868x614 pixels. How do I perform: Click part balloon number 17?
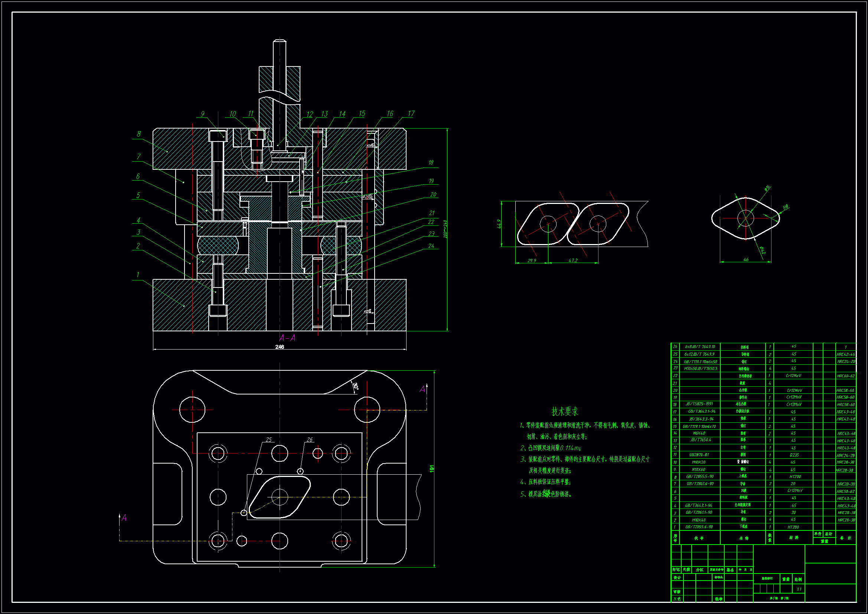click(411, 114)
